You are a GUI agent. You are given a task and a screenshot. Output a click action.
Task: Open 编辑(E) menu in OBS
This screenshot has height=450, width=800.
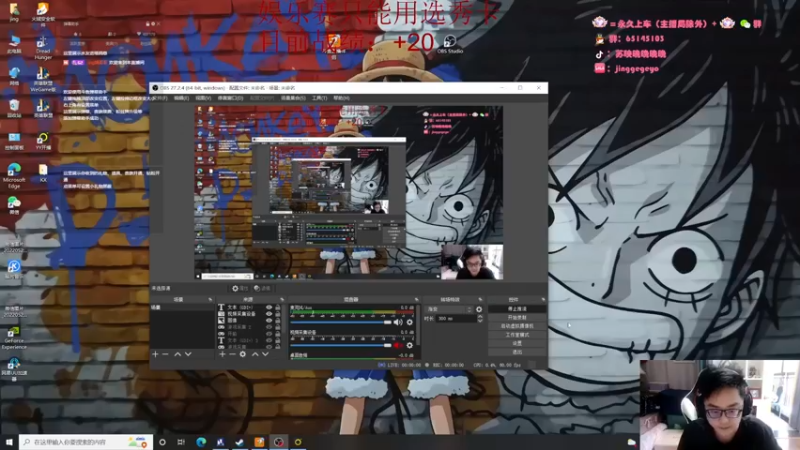tap(181, 98)
